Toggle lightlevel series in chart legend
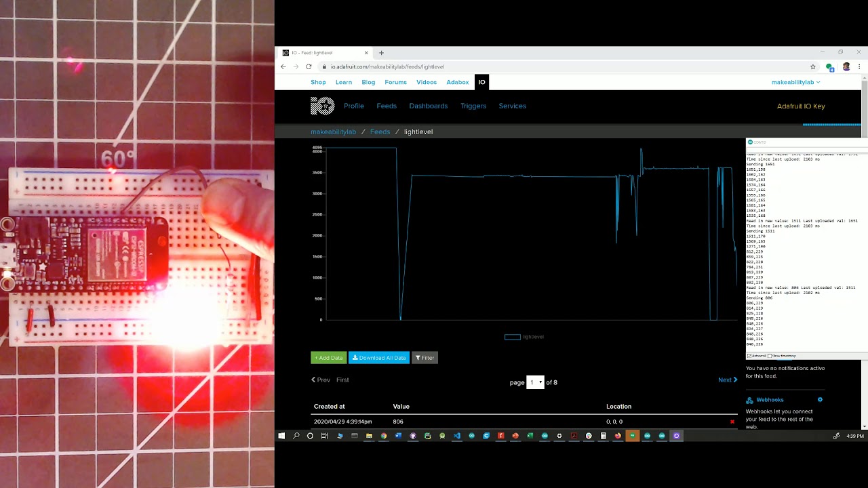 point(524,337)
